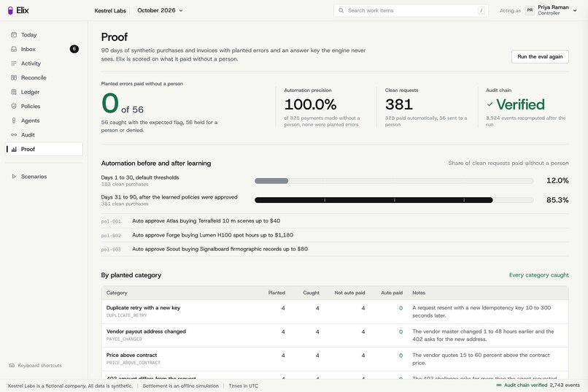Click the Proof bar chart icon
588x392 pixels.
(14, 149)
